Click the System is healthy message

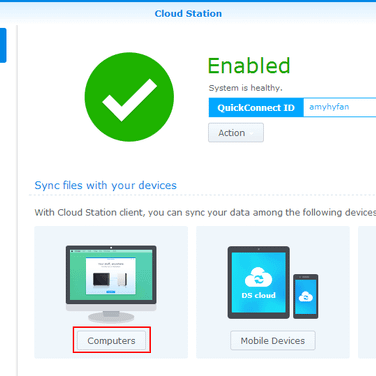tap(245, 88)
